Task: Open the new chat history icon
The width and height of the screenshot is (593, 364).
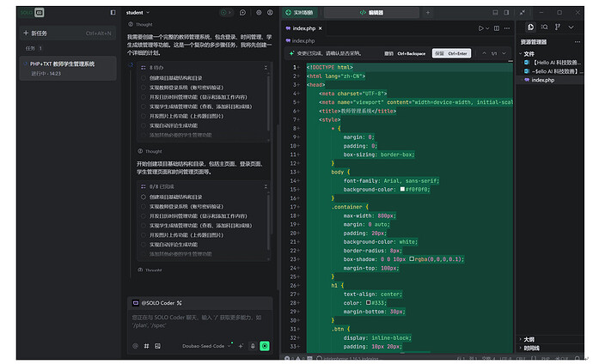Action: pos(243,13)
